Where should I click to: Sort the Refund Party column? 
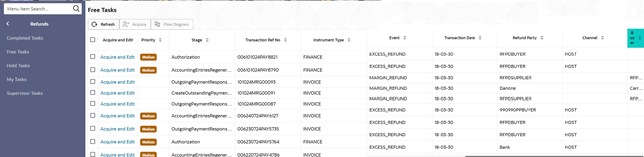(542, 38)
